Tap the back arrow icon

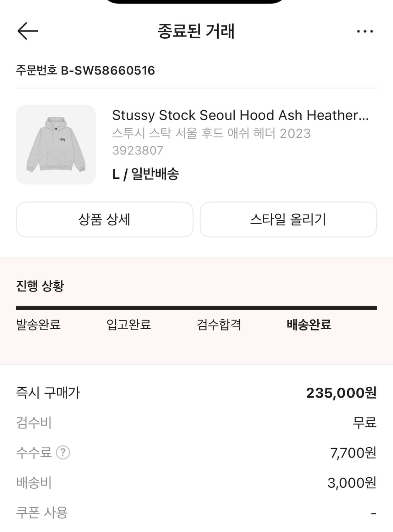[28, 31]
